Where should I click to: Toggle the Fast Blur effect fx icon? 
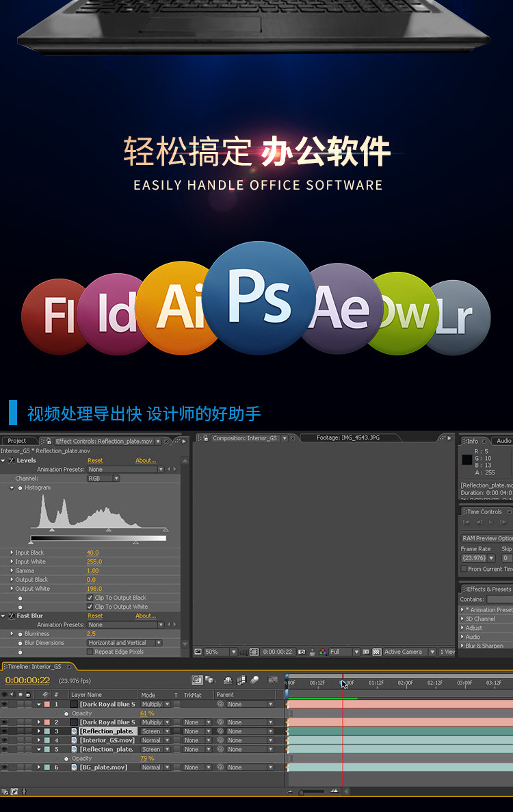[x=12, y=616]
